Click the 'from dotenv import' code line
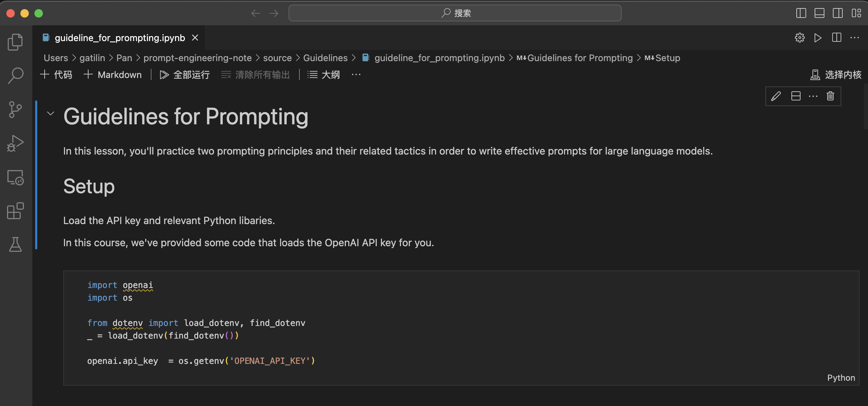868x406 pixels. [x=196, y=323]
